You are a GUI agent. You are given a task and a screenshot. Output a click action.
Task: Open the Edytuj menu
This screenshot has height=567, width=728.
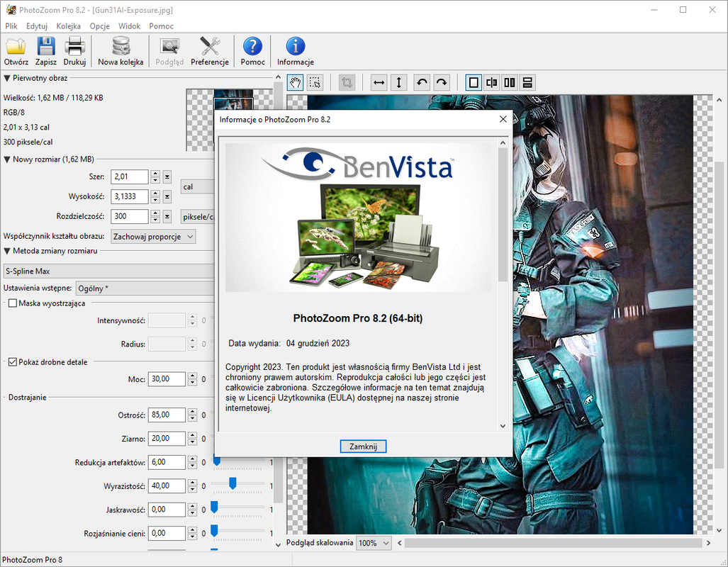pyautogui.click(x=37, y=26)
